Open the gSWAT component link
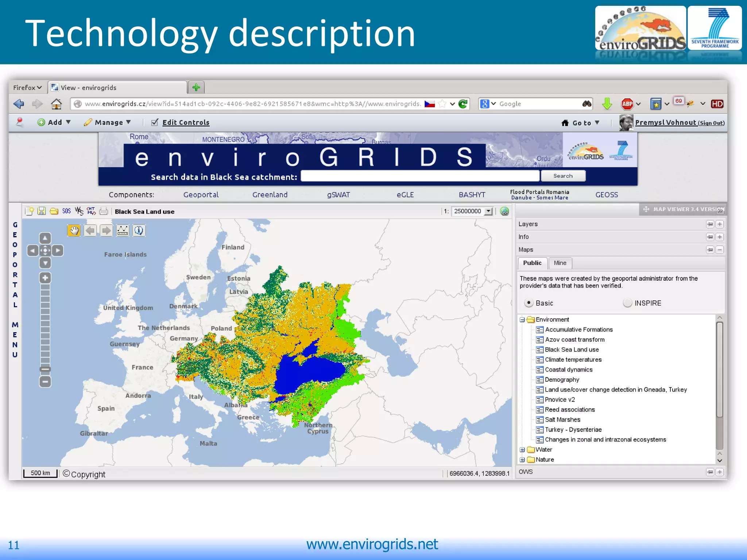Image resolution: width=747 pixels, height=560 pixels. 338,195
